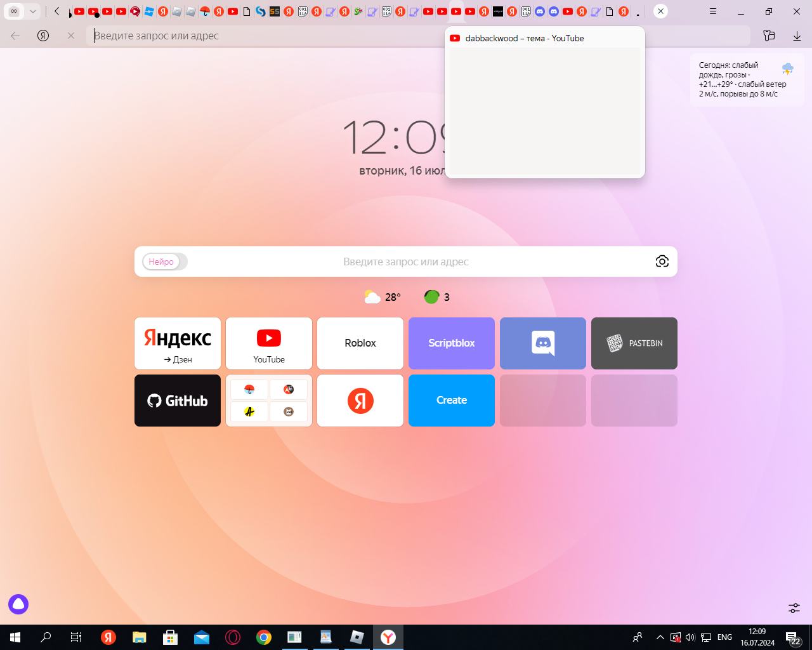Click the Я Yandex home button
This screenshot has width=812, height=650.
pos(43,36)
